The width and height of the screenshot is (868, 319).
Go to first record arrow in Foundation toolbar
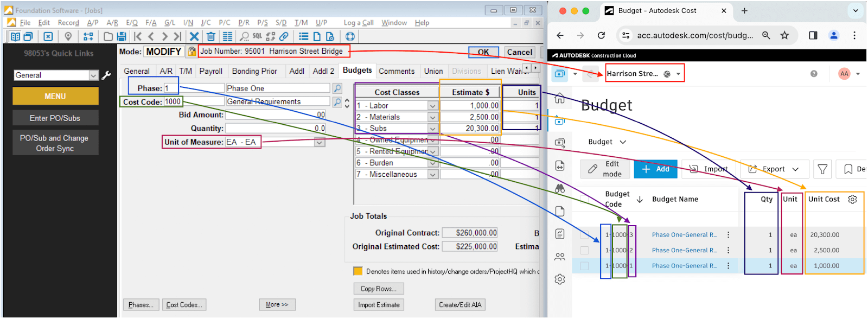tap(138, 36)
